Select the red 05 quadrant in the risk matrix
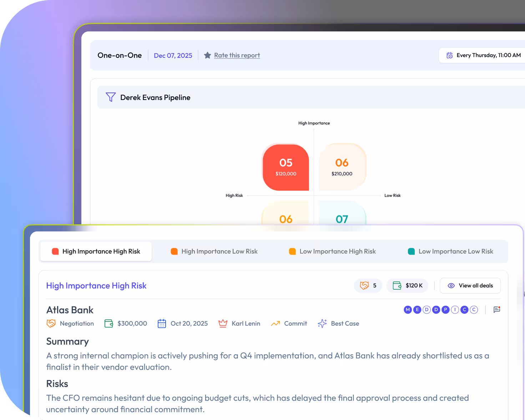The width and height of the screenshot is (525, 420). tap(285, 167)
